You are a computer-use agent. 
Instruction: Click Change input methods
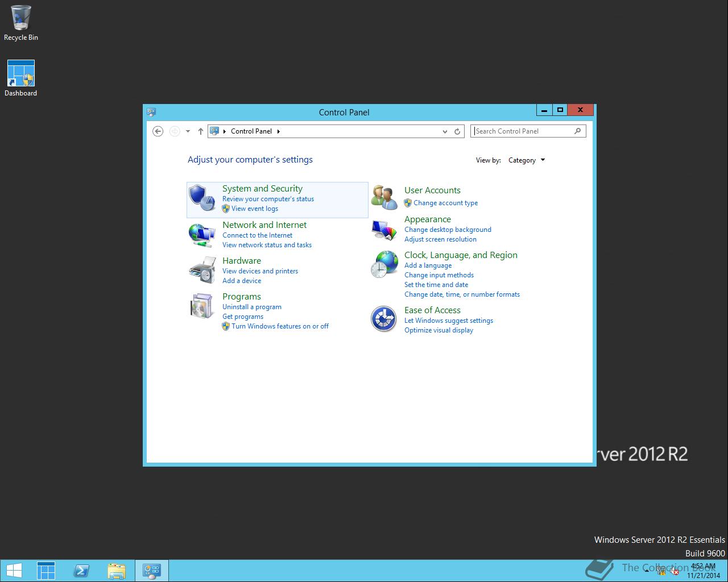439,275
